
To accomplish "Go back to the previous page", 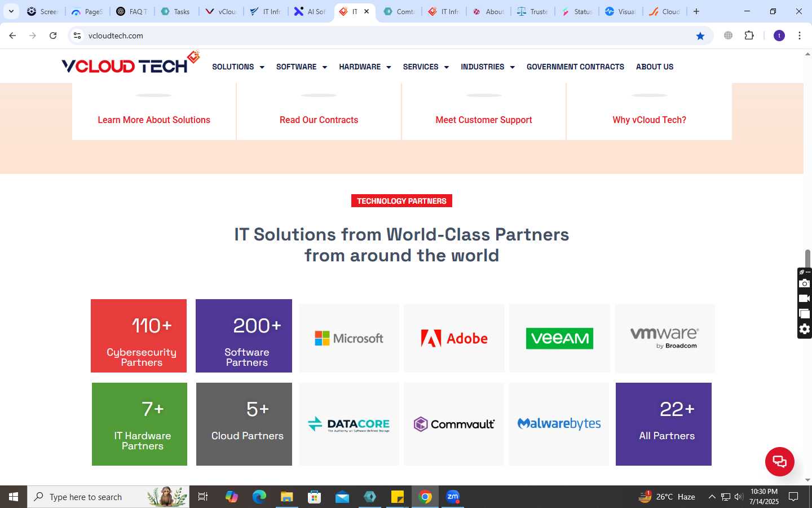I will point(12,36).
